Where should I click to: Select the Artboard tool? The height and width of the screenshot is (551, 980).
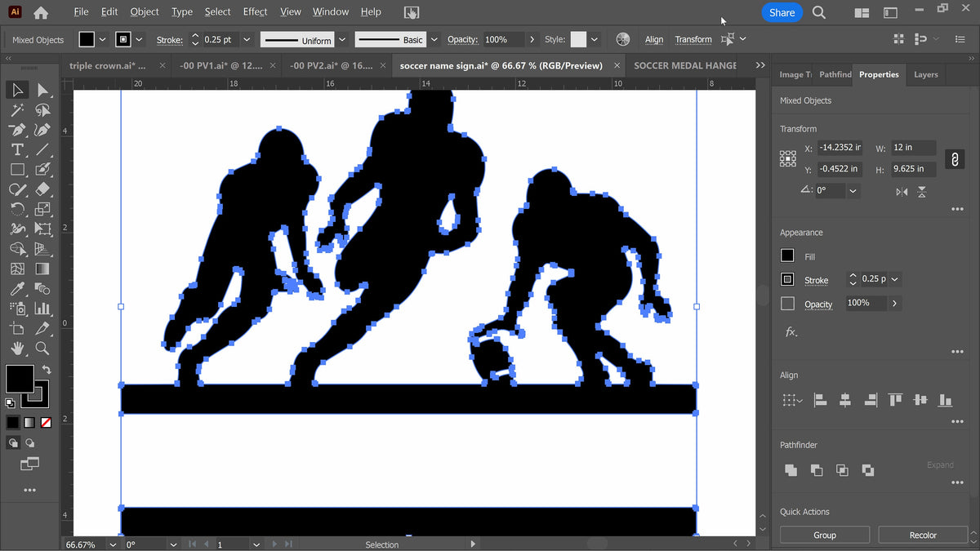click(x=17, y=328)
